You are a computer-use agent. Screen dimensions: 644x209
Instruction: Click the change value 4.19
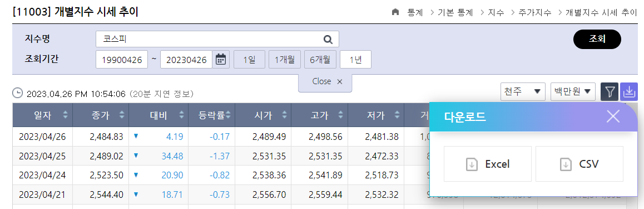point(175,137)
